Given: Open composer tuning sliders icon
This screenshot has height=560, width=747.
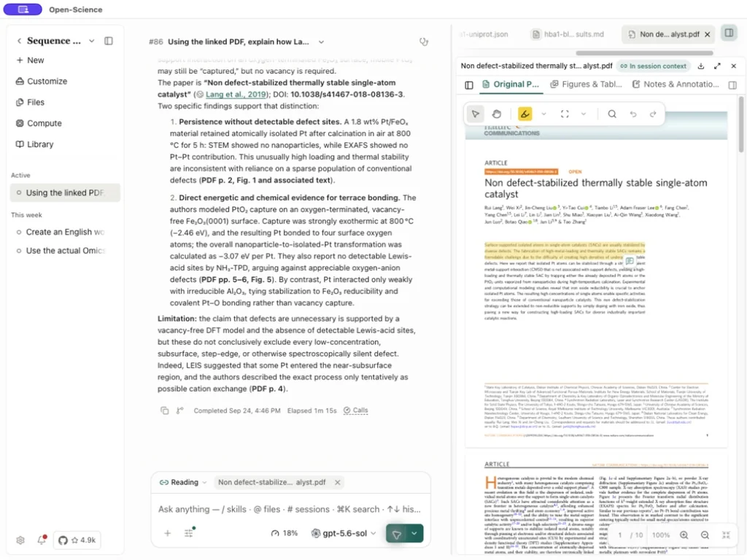Looking at the screenshot, I should pos(189,533).
